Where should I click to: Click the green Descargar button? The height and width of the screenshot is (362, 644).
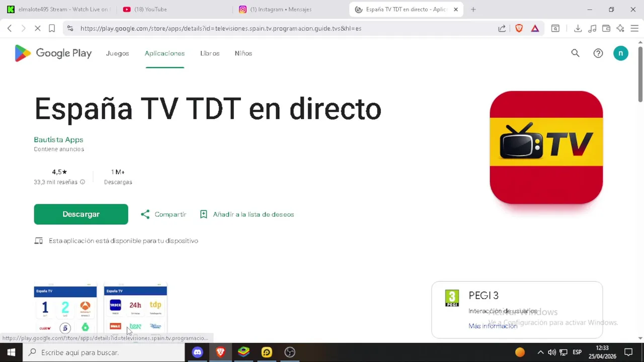click(81, 214)
